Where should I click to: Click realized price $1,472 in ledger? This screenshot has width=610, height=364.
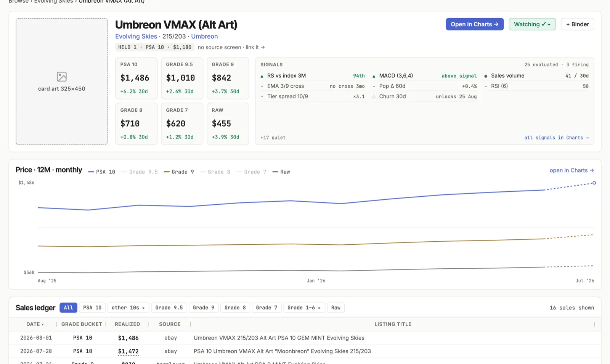click(x=128, y=351)
